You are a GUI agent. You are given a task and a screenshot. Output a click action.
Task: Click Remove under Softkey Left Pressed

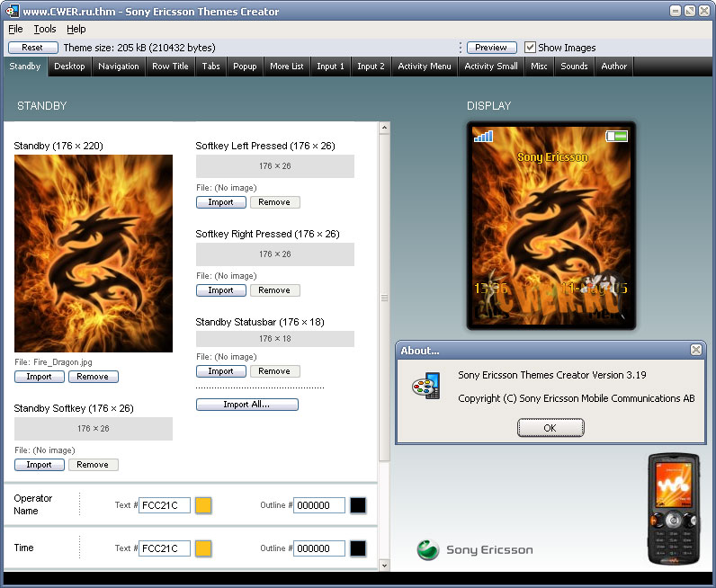click(275, 202)
